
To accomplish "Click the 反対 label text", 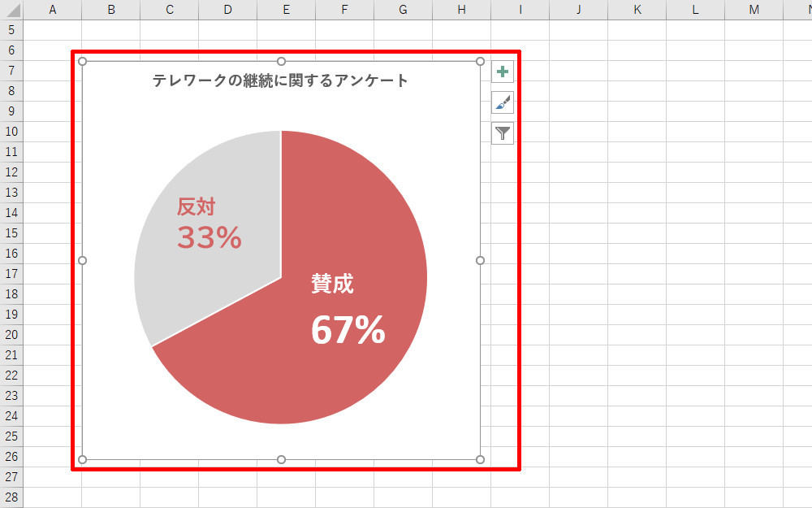I will [x=196, y=206].
